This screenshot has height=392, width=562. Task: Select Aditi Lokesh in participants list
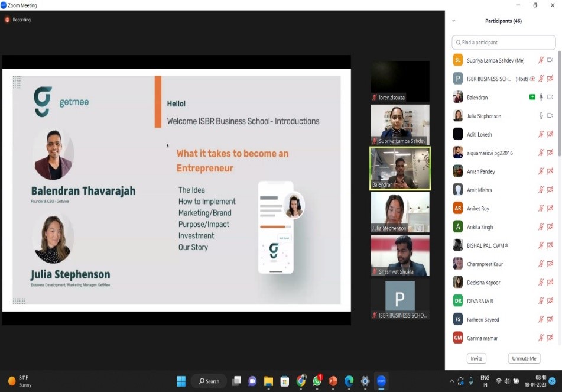coord(503,134)
